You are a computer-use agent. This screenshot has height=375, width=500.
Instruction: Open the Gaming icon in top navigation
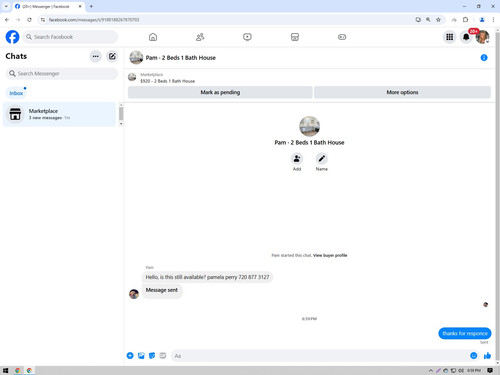[x=342, y=37]
